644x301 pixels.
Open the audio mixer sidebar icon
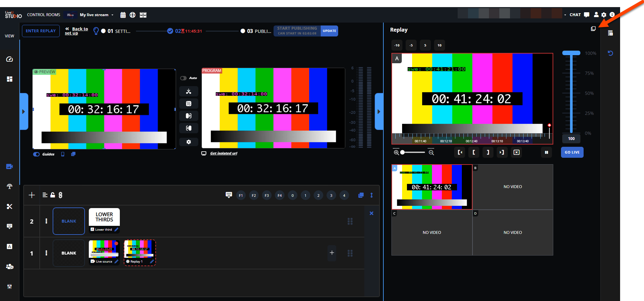[x=9, y=286]
